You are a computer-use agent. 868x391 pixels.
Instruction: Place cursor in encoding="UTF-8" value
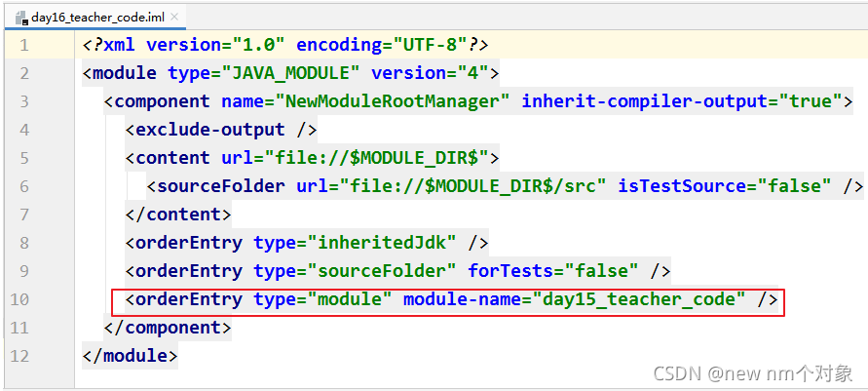(x=429, y=45)
